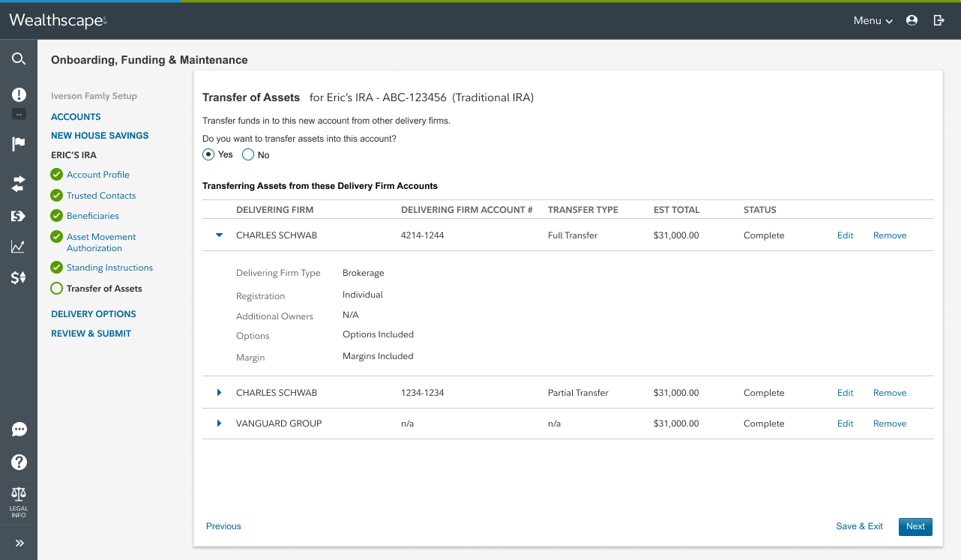This screenshot has height=560, width=961.
Task: Open Standing Instructions step
Action: [109, 268]
